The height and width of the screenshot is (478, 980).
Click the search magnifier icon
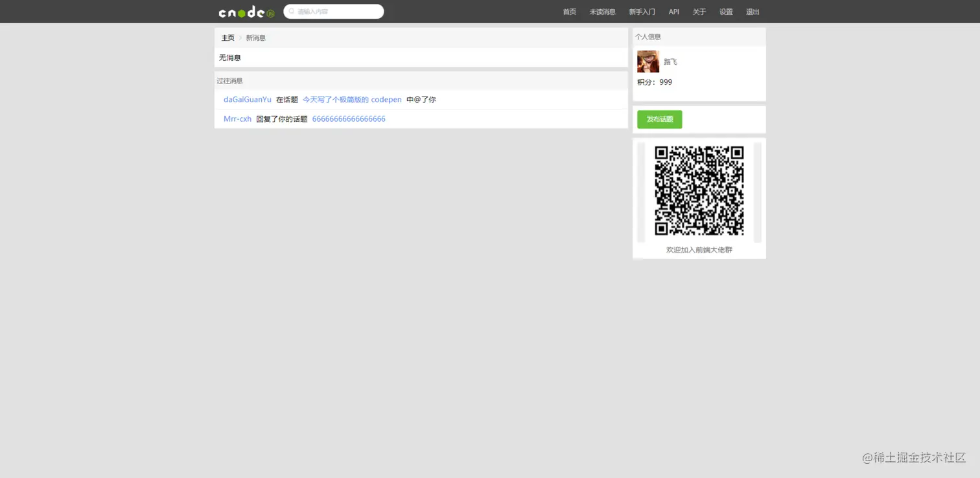[x=291, y=11]
